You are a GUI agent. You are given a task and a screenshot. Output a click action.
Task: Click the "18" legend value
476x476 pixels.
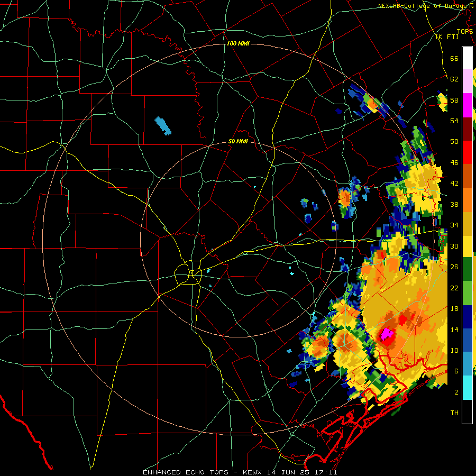tap(454, 309)
